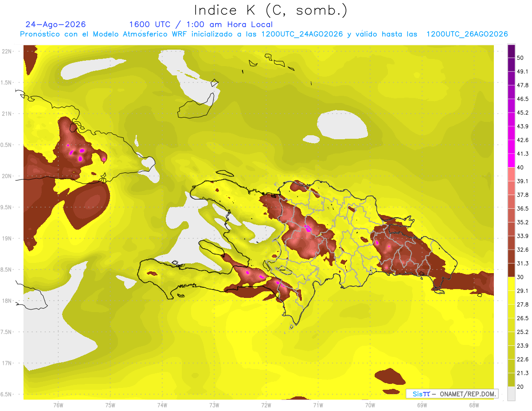The height and width of the screenshot is (411, 532).
Task: Pick the magenta swatch between 40 and 41.3
Action: pyautogui.click(x=511, y=160)
